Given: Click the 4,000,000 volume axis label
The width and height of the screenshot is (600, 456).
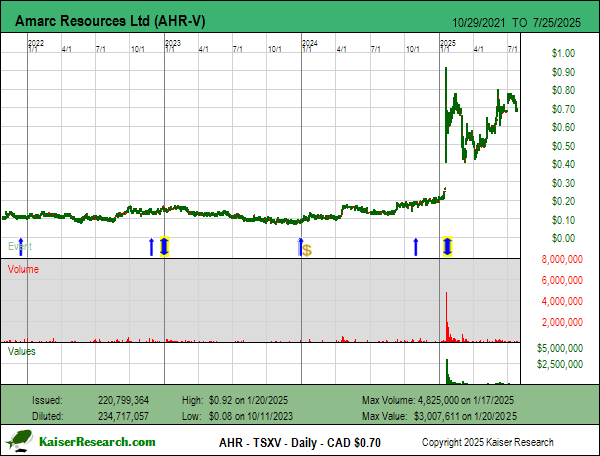Looking at the screenshot, I should (x=562, y=301).
